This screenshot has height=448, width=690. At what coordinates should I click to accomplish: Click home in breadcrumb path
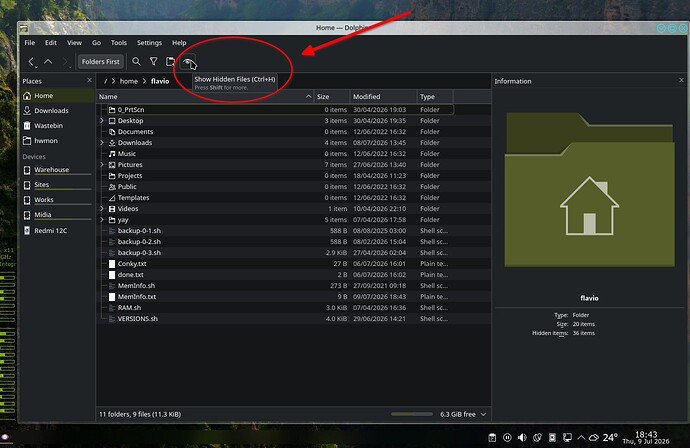tap(128, 81)
